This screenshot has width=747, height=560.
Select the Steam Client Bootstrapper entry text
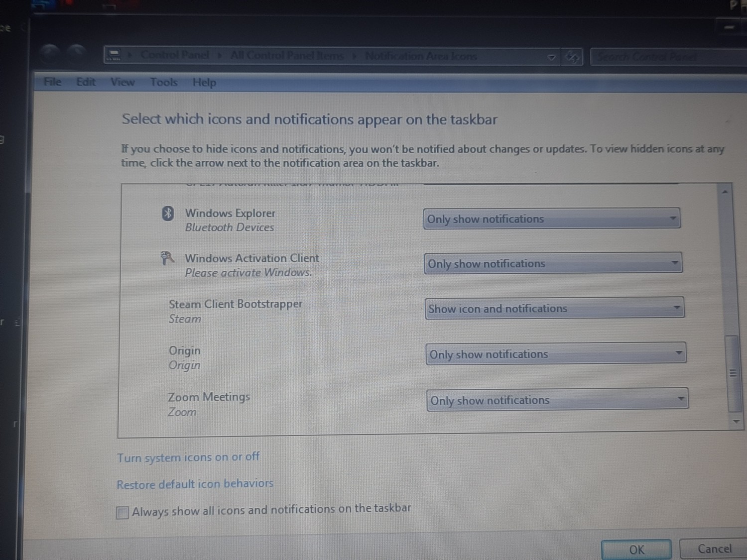(x=236, y=304)
